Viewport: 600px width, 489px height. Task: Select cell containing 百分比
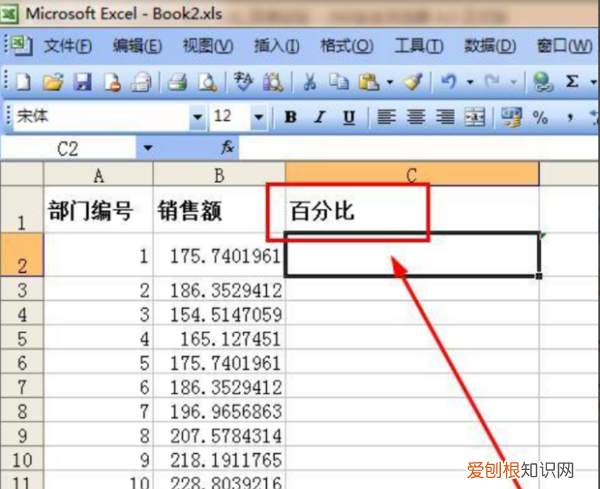(412, 210)
